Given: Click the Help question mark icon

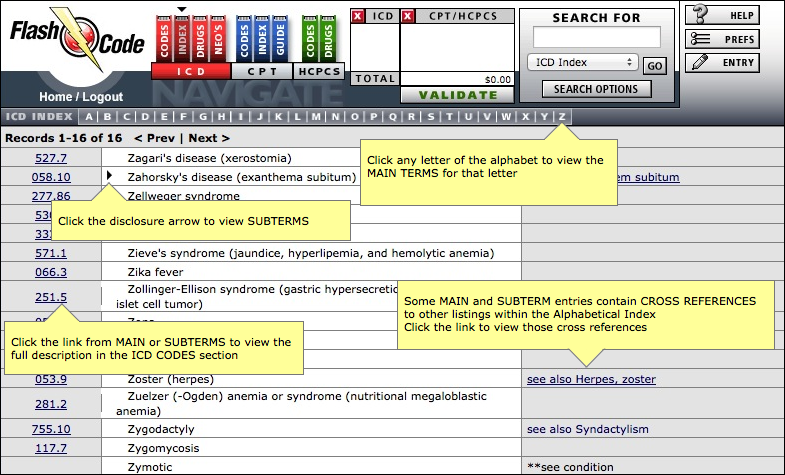Looking at the screenshot, I should [701, 15].
